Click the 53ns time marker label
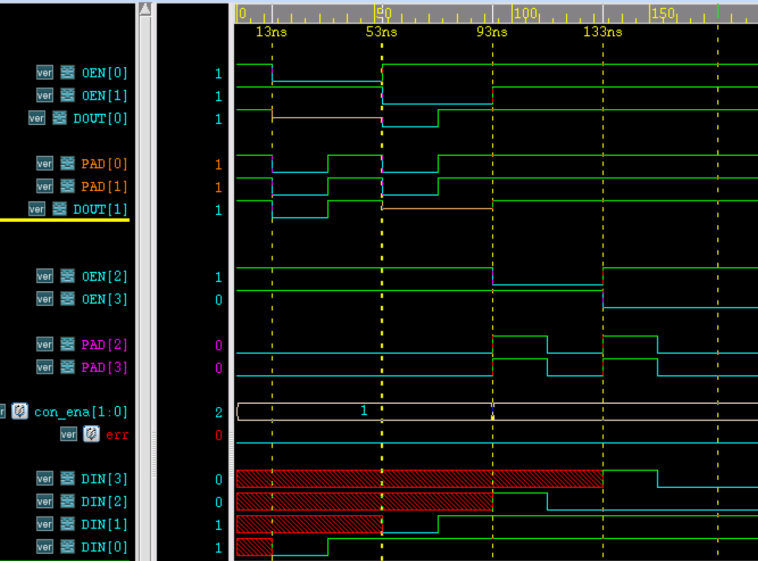 click(x=381, y=32)
